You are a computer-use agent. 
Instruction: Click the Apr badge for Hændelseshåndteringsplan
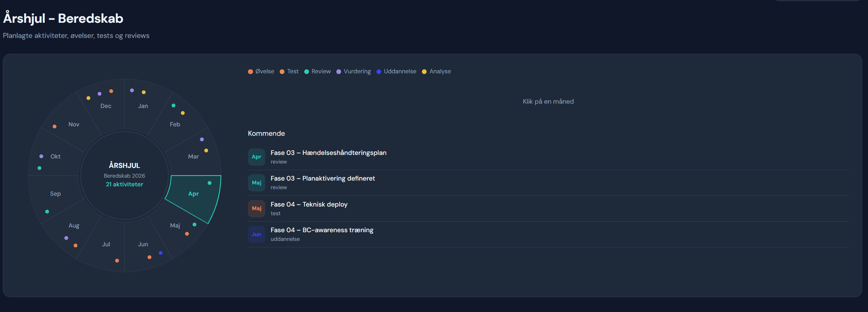pos(256,157)
